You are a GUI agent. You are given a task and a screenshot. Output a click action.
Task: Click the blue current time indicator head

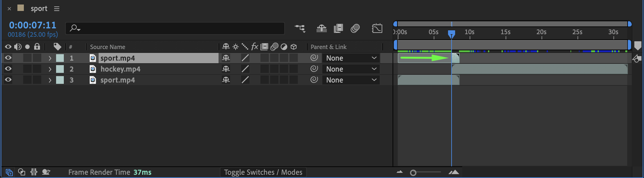click(x=452, y=34)
